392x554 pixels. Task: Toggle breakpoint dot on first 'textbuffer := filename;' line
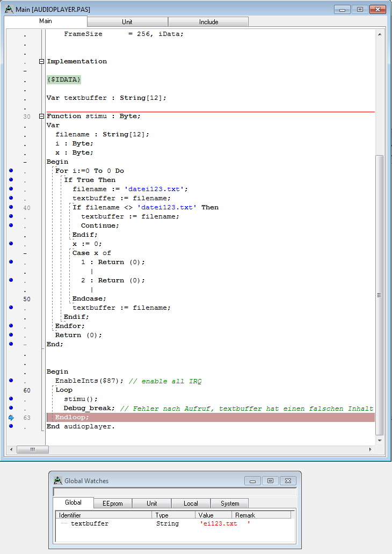(x=11, y=198)
